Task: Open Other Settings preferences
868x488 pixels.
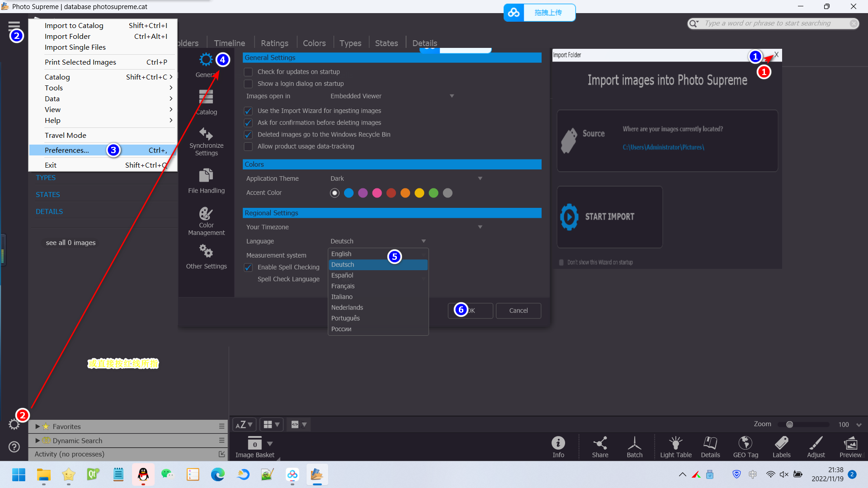Action: (206, 257)
